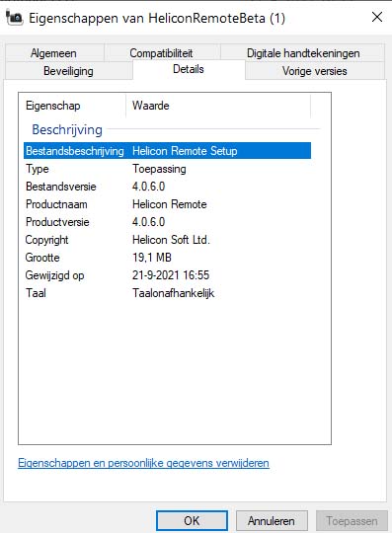
Task: Switch to the Beveiliging tab
Action: [x=68, y=71]
